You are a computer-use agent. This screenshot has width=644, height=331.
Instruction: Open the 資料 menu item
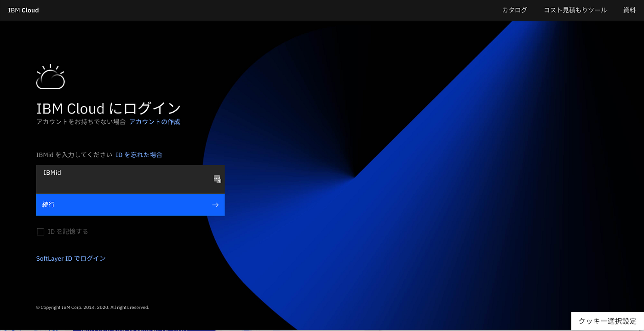pos(629,10)
